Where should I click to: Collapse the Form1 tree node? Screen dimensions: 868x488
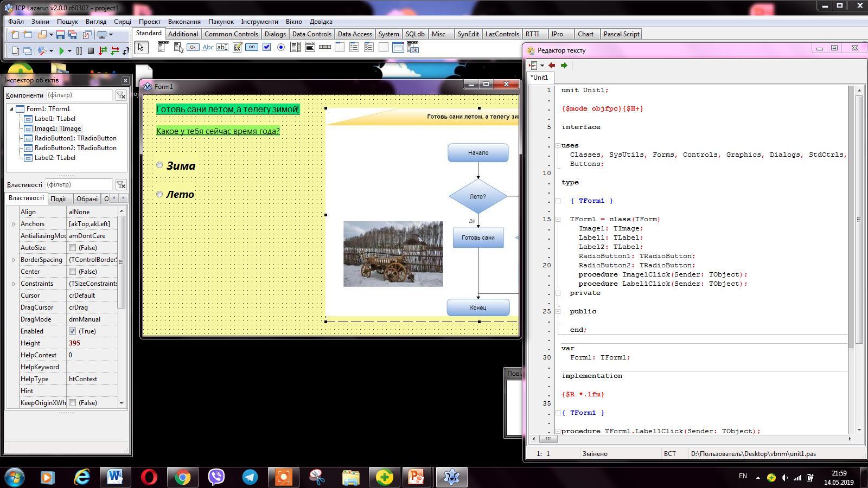click(x=11, y=109)
